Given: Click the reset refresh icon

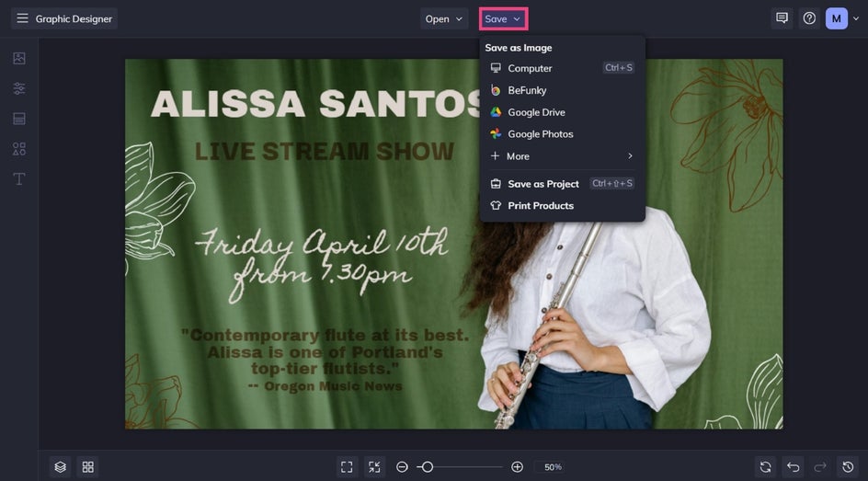Looking at the screenshot, I should pos(766,467).
